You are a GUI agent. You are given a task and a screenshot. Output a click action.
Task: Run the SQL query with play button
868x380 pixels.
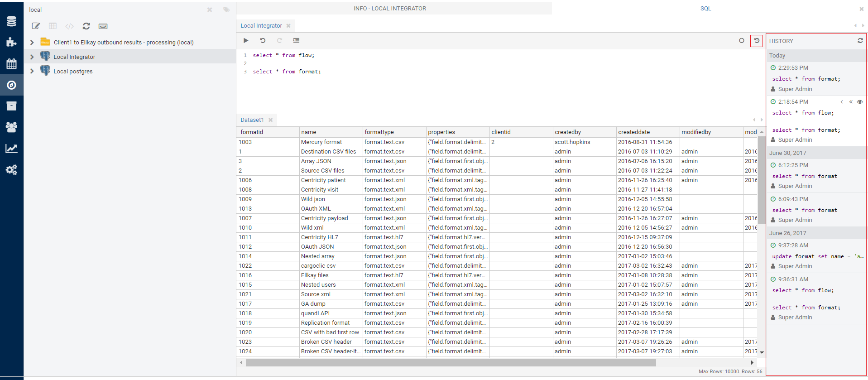pos(246,40)
